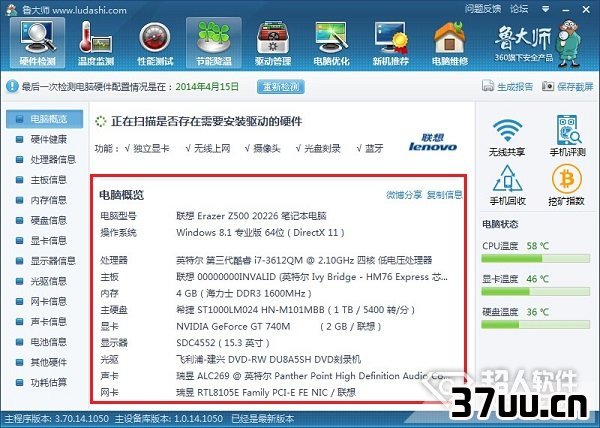Image resolution: width=600 pixels, height=428 pixels.
Task: Click the Lenovo brand logo
Action: tap(433, 142)
